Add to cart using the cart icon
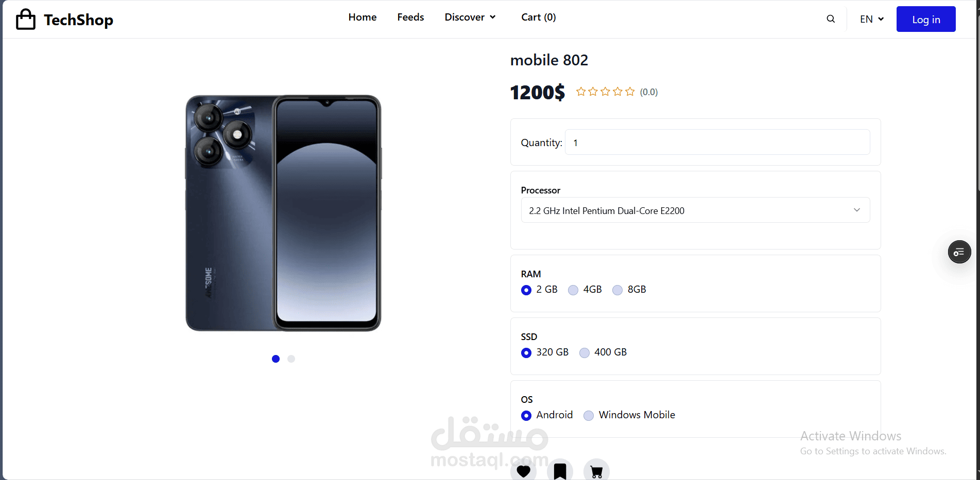This screenshot has width=980, height=480. (596, 471)
